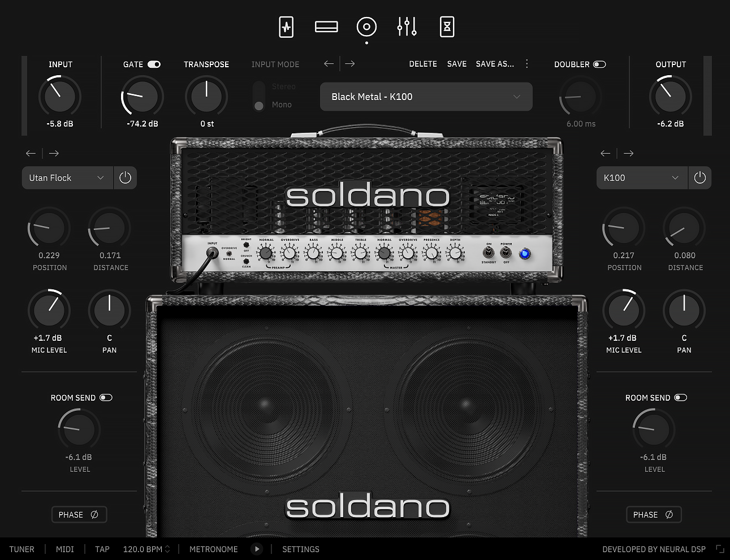Open the graphic EQ sliders section icon
The height and width of the screenshot is (560, 730).
[407, 27]
